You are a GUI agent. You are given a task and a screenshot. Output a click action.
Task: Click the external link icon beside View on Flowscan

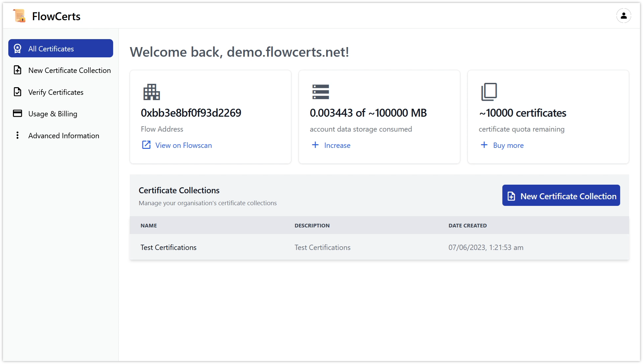tap(146, 145)
